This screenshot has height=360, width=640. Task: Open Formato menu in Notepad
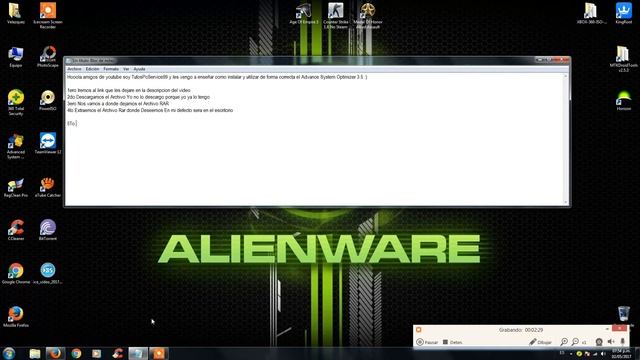tap(111, 69)
